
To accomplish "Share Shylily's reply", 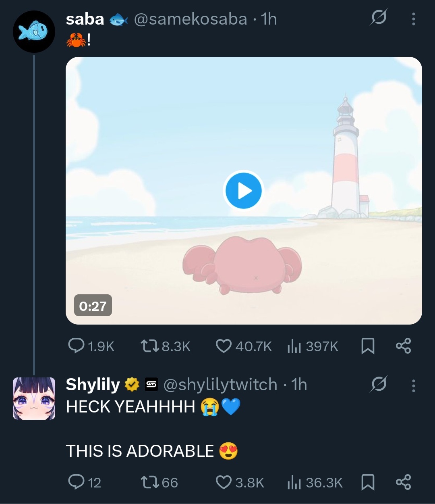I will [x=403, y=482].
